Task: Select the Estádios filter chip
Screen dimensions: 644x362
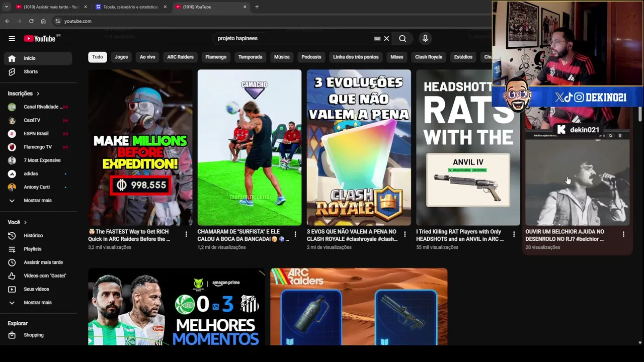Action: pyautogui.click(x=463, y=57)
